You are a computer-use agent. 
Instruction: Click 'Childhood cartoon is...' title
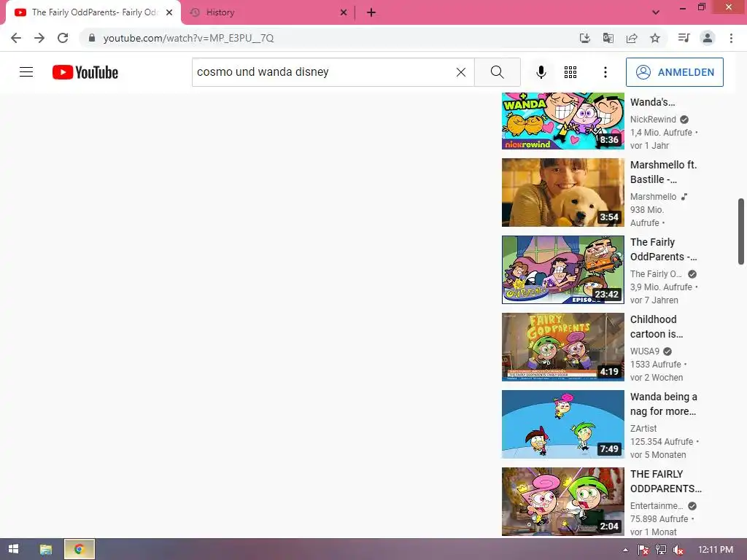[x=657, y=327]
